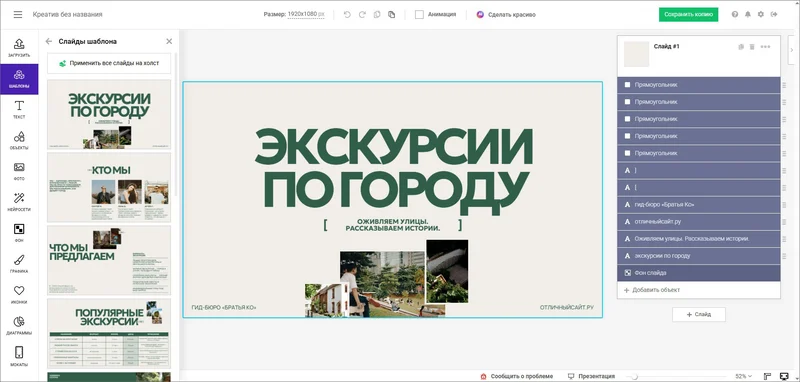Viewport: 800px width, 382px height.
Task: Click the ruler guides icon in status bar
Action: [767, 376]
